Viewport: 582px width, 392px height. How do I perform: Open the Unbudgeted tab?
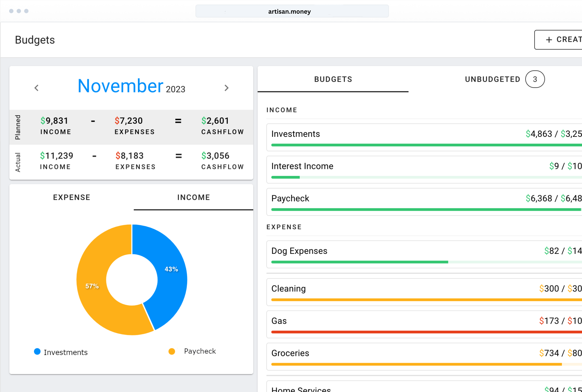[492, 79]
